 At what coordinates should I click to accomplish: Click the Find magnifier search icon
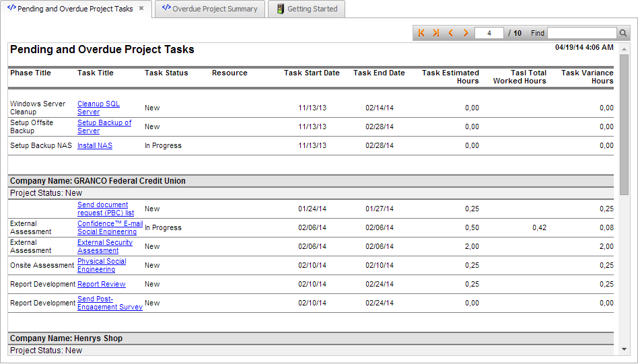(623, 33)
